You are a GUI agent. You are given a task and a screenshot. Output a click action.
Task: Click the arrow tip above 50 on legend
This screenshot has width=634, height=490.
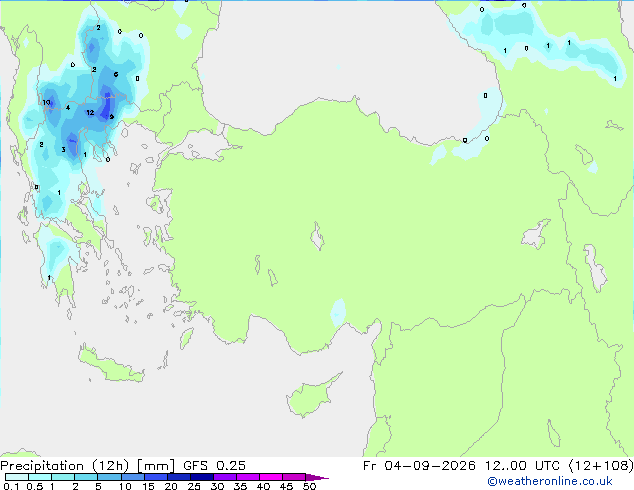click(317, 477)
